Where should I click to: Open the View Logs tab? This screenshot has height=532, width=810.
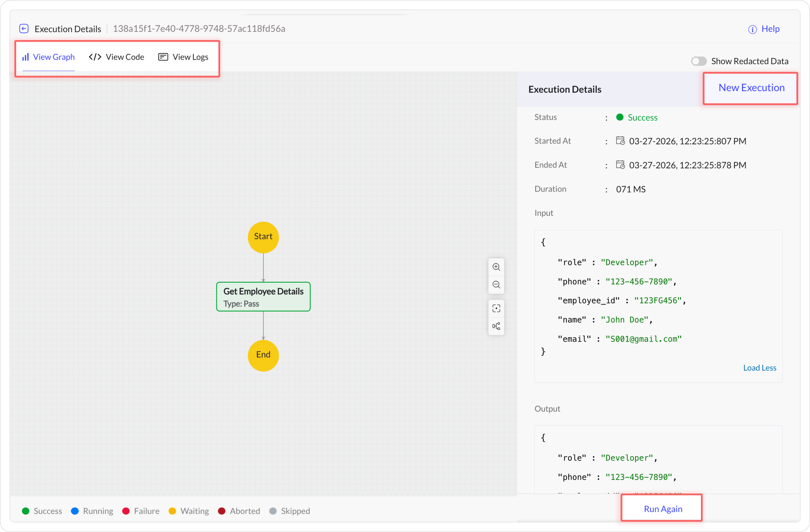pos(183,57)
